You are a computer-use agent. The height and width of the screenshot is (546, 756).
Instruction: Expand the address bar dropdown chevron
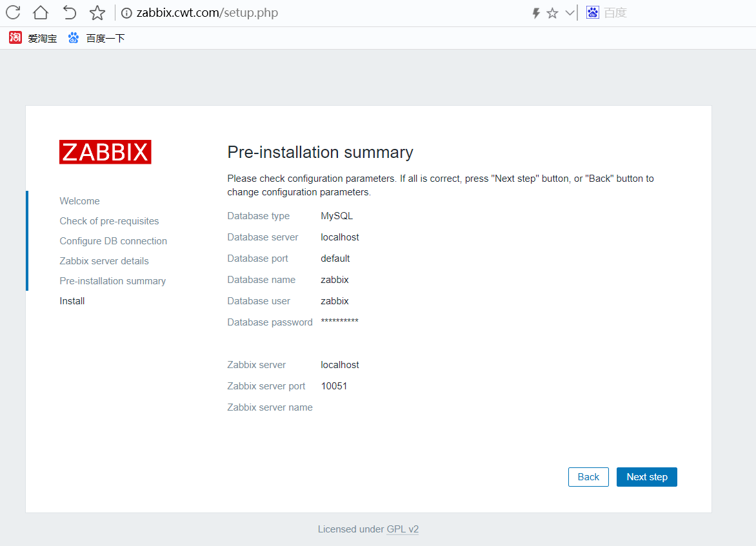click(570, 13)
